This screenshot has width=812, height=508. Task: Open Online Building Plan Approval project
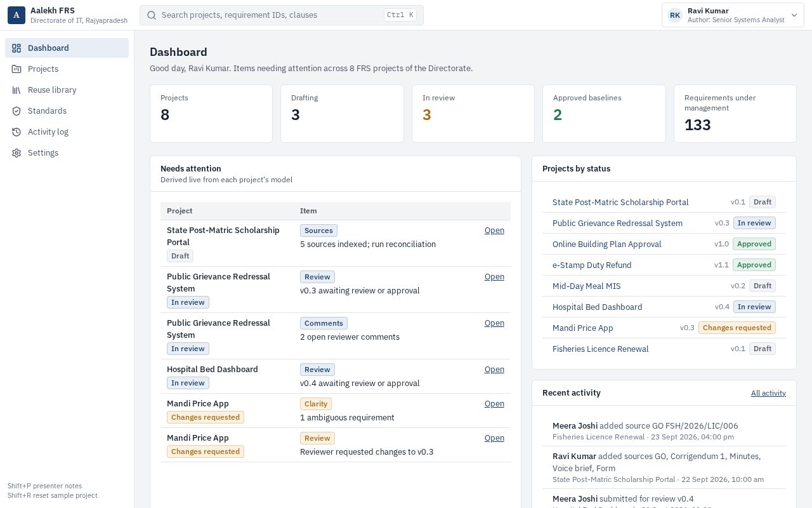[607, 244]
